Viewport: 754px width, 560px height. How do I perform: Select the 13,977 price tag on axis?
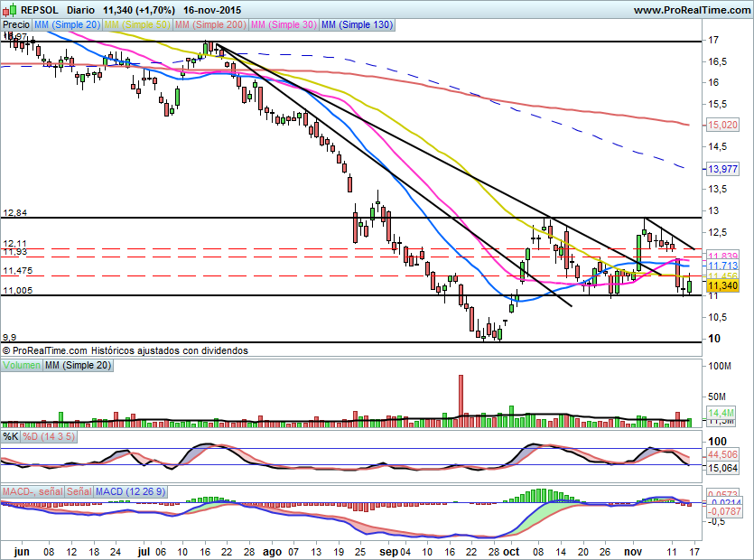point(724,169)
